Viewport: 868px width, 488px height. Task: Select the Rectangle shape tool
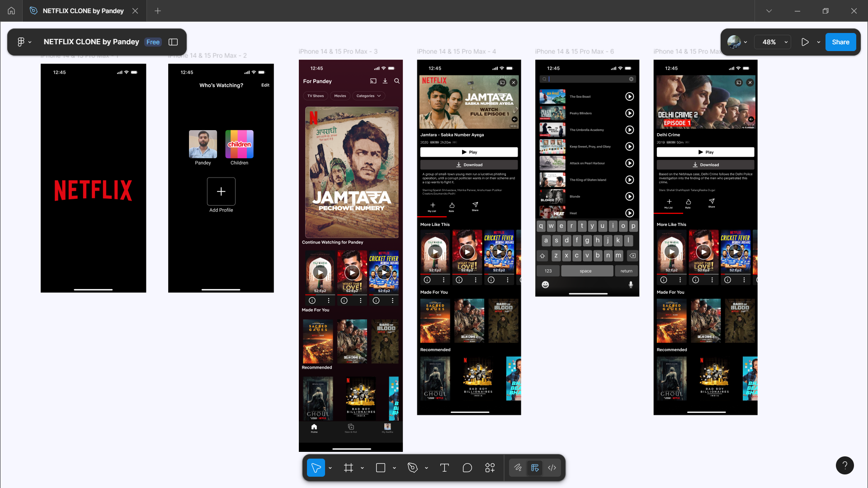[x=381, y=468]
